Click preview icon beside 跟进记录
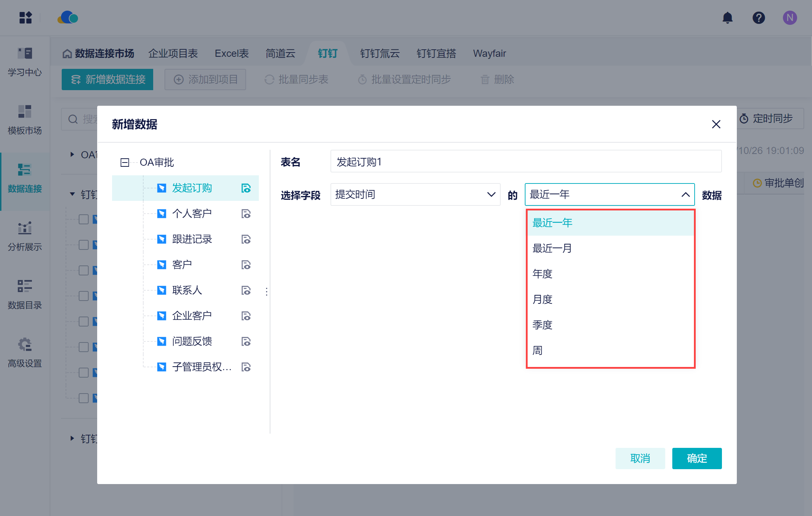This screenshot has width=812, height=516. pos(246,239)
